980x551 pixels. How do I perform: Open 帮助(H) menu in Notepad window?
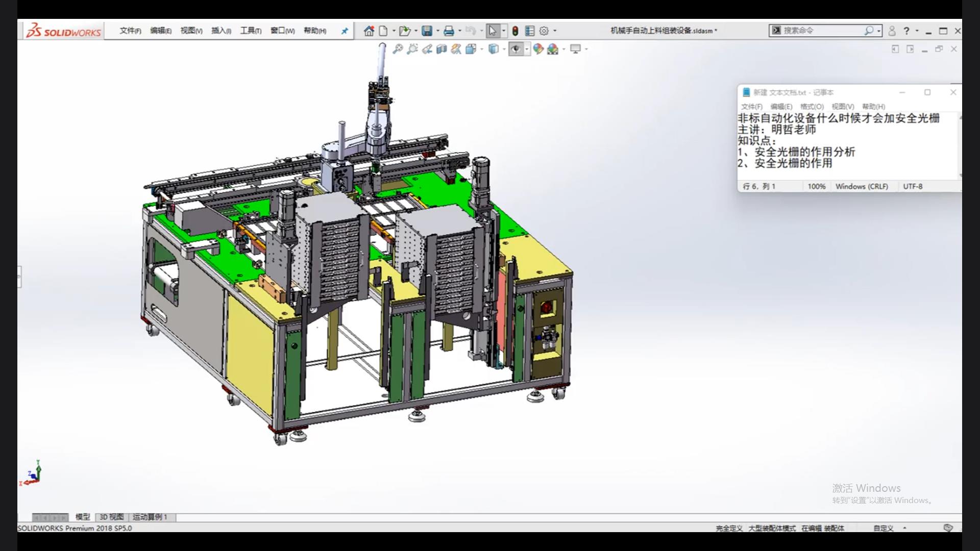[873, 107]
